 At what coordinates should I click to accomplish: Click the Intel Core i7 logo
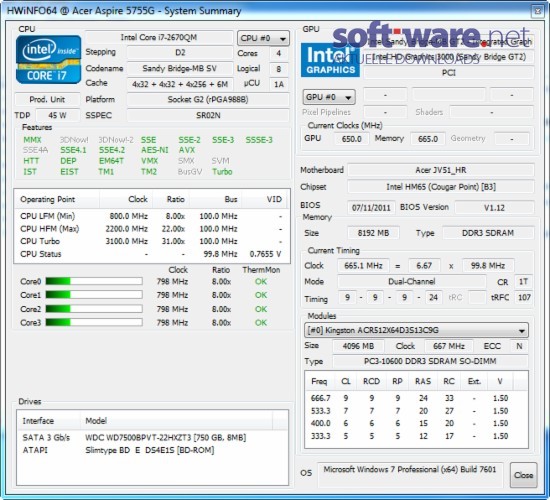click(x=48, y=60)
